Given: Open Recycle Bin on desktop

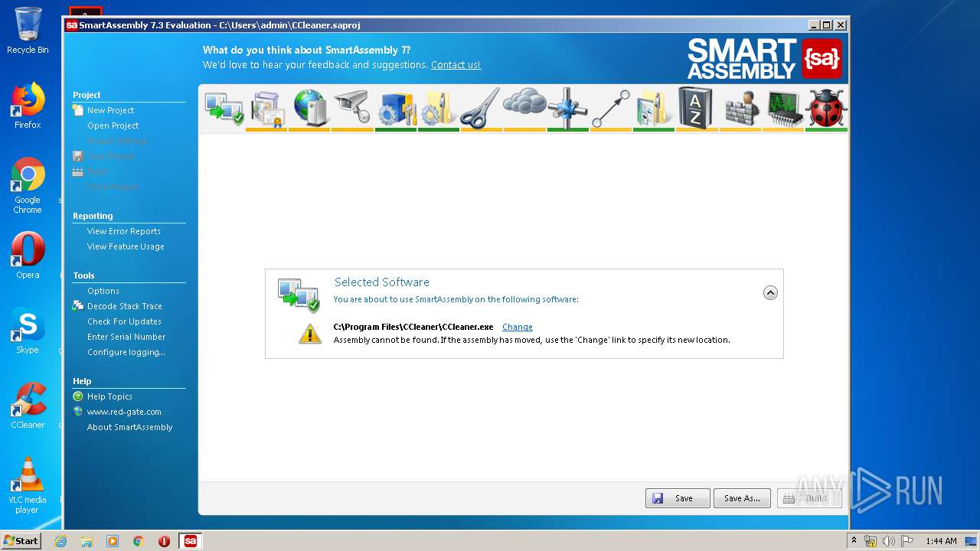Looking at the screenshot, I should (x=28, y=31).
